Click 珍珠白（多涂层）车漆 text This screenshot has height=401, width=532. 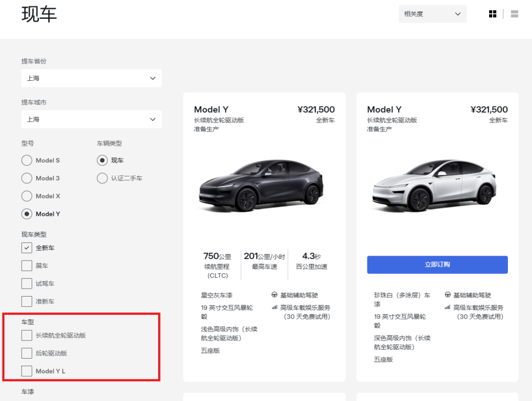[x=402, y=300]
